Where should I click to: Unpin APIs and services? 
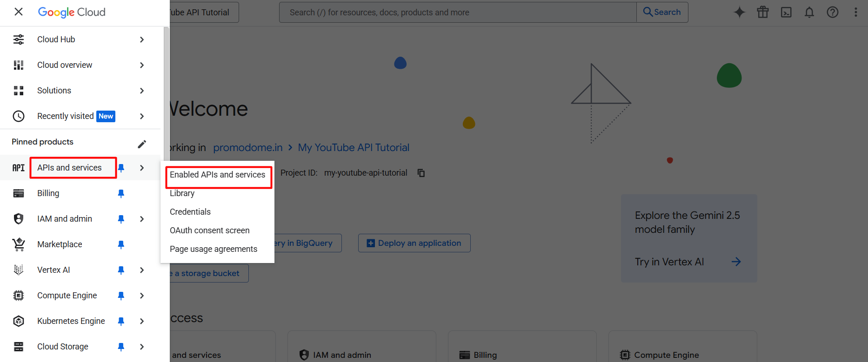[121, 168]
